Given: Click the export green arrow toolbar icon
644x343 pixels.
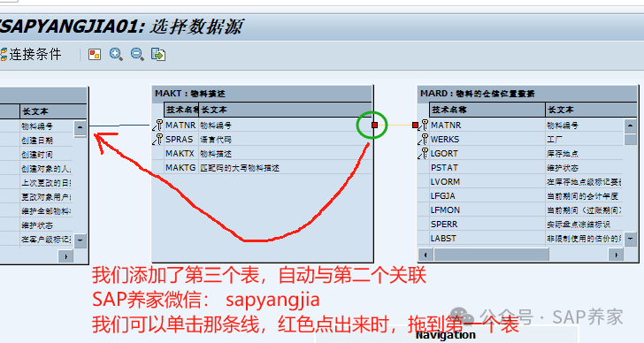Looking at the screenshot, I should coord(158,54).
